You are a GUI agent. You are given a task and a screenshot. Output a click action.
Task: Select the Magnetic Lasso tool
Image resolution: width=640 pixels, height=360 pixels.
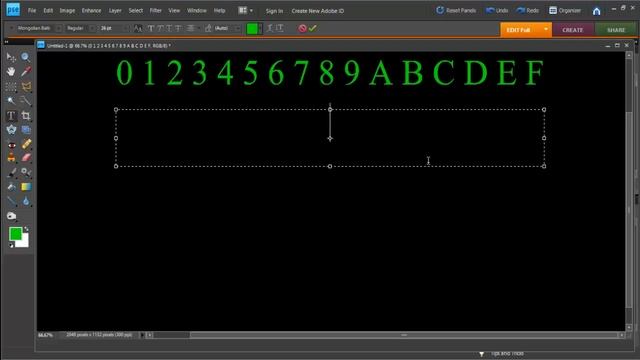(26, 87)
